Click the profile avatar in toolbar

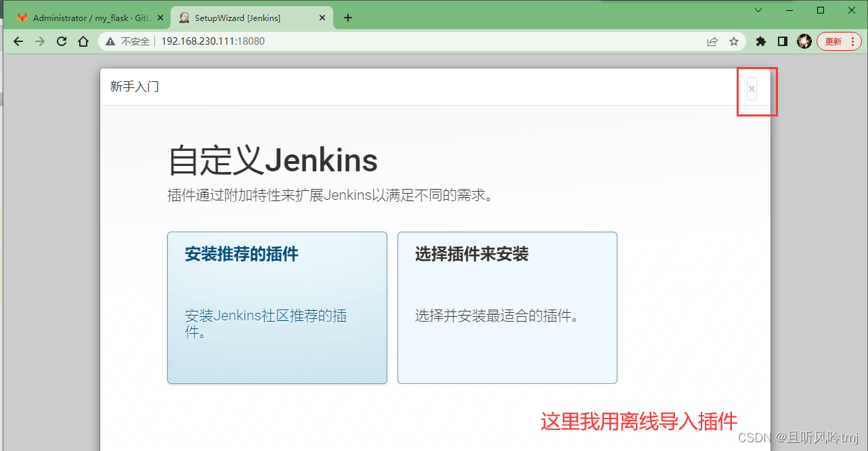tap(804, 41)
